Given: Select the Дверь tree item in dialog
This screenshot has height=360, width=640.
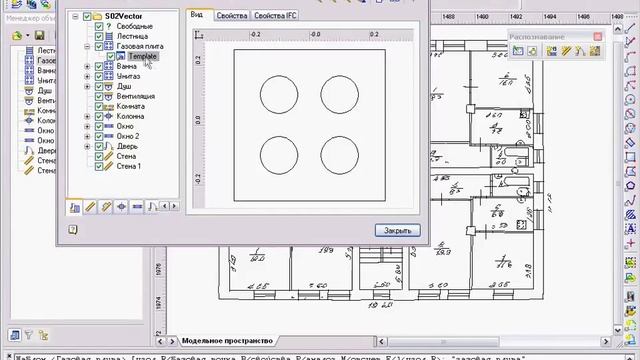Looking at the screenshot, I should [x=127, y=147].
